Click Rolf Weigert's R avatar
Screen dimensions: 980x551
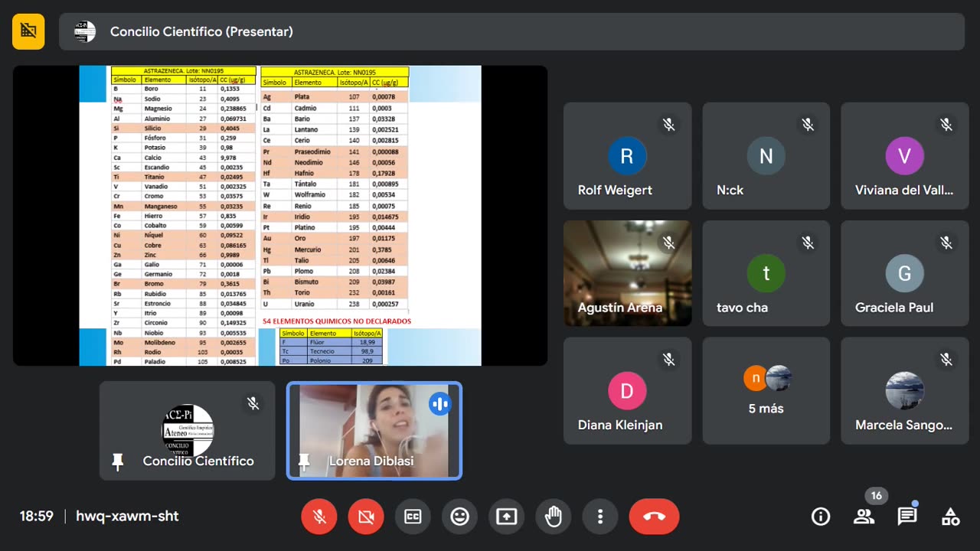[x=627, y=156]
